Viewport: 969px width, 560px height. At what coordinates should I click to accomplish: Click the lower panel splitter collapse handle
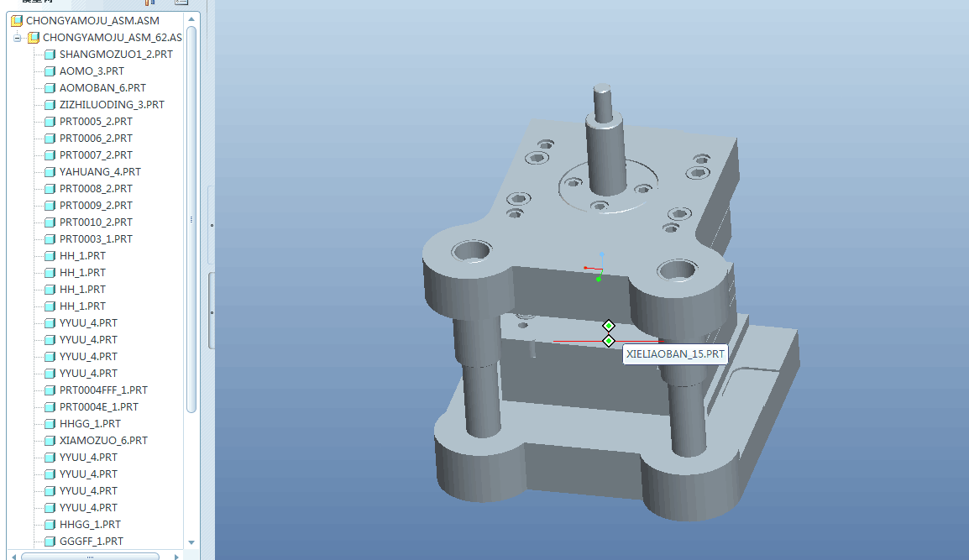(212, 312)
